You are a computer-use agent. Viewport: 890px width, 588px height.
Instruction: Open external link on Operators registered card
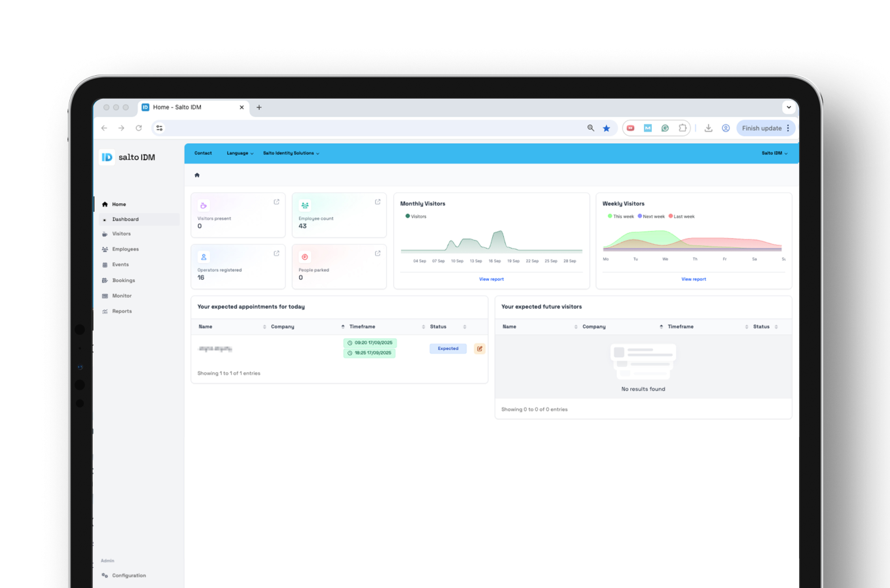pyautogui.click(x=276, y=253)
